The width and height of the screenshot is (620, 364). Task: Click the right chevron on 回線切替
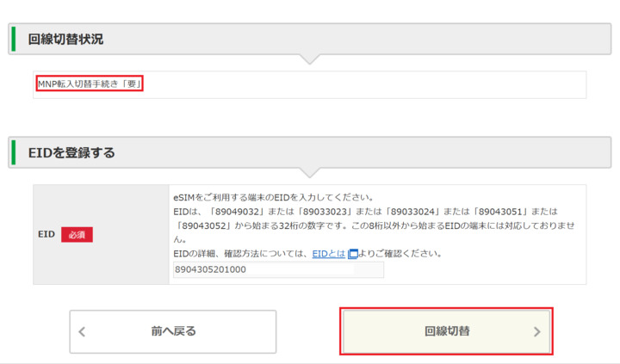[x=537, y=331]
